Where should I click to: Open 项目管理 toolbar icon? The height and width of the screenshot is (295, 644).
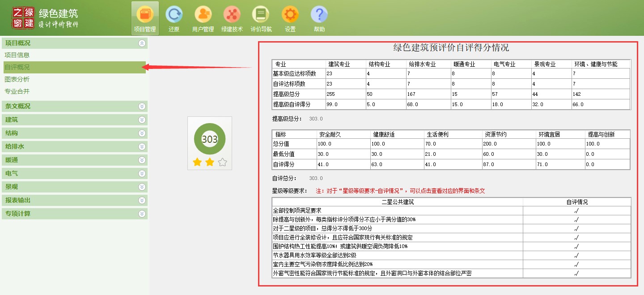(145, 18)
